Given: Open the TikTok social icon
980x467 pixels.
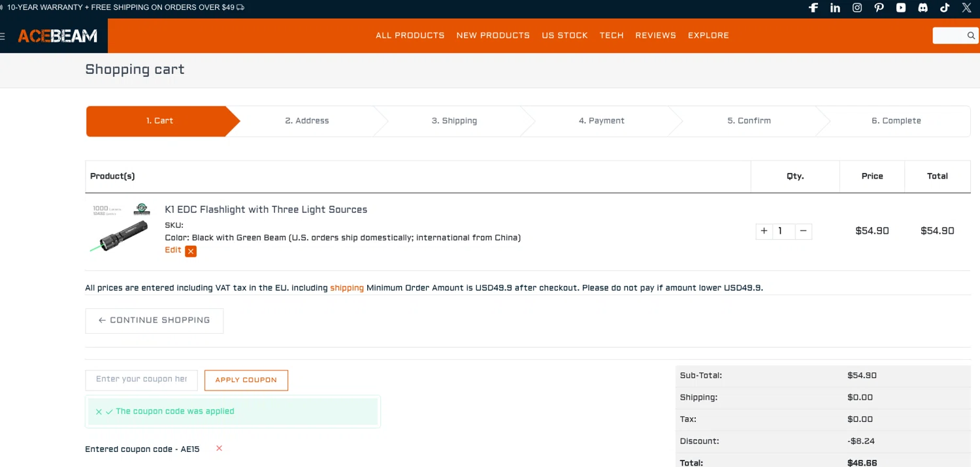Looking at the screenshot, I should 945,8.
